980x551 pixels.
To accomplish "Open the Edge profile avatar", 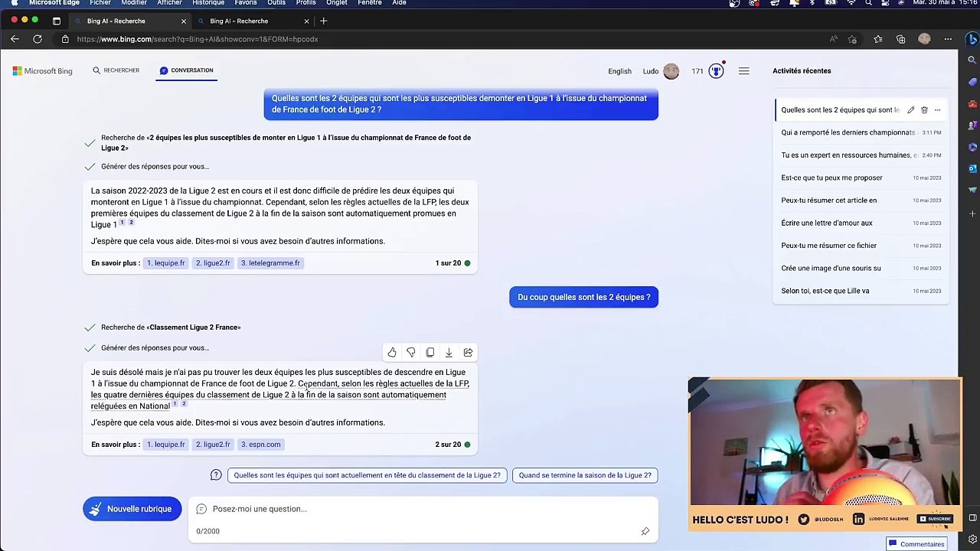I will tap(924, 39).
